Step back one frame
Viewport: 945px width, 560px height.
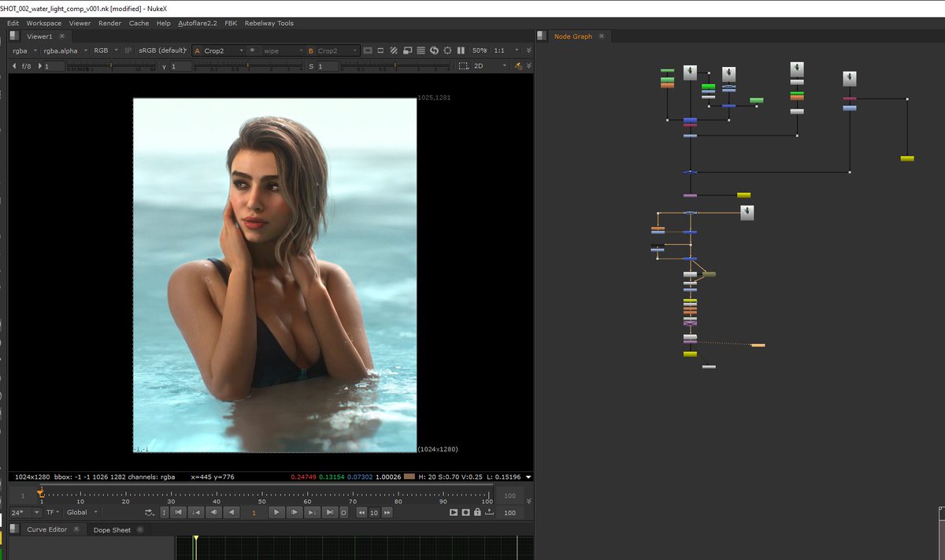pyautogui.click(x=213, y=513)
